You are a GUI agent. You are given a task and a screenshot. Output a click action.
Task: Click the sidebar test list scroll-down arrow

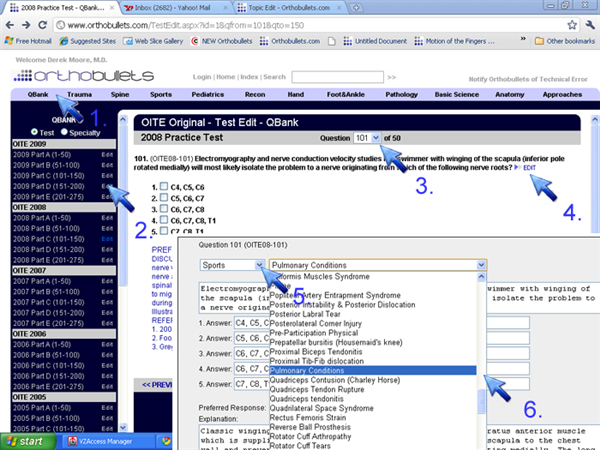pos(123,427)
